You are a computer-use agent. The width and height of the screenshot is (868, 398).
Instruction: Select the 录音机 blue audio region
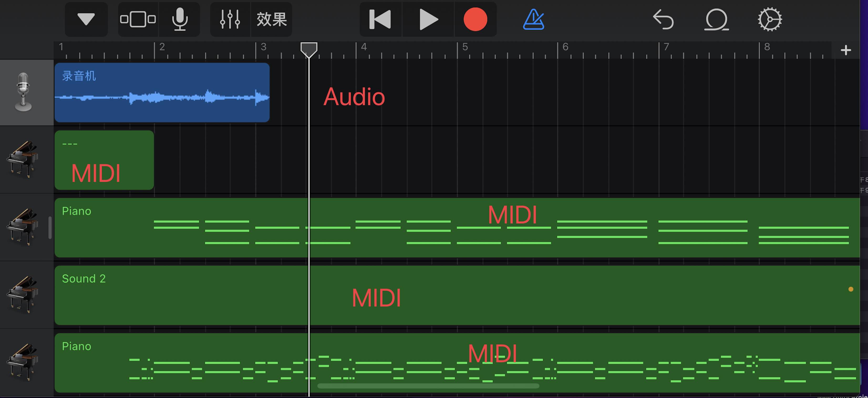[162, 93]
